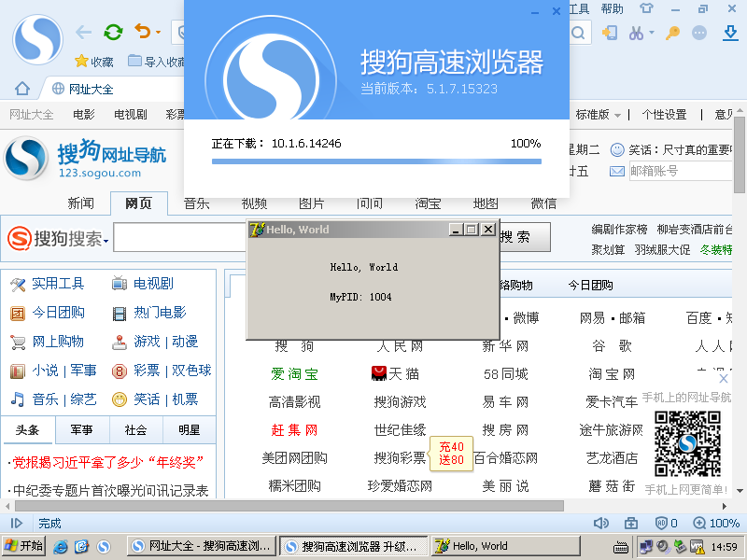The image size is (747, 560).
Task: Select the 头条 news tab
Action: coord(27,430)
